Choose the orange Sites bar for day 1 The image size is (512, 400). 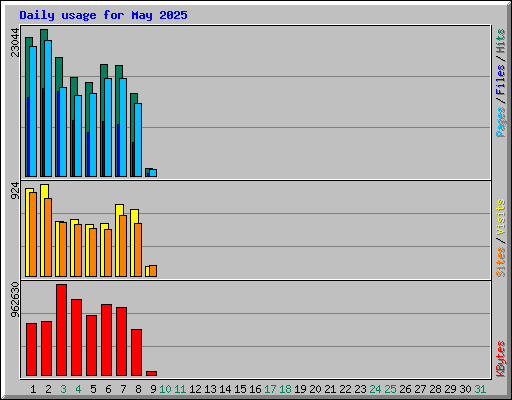33,234
